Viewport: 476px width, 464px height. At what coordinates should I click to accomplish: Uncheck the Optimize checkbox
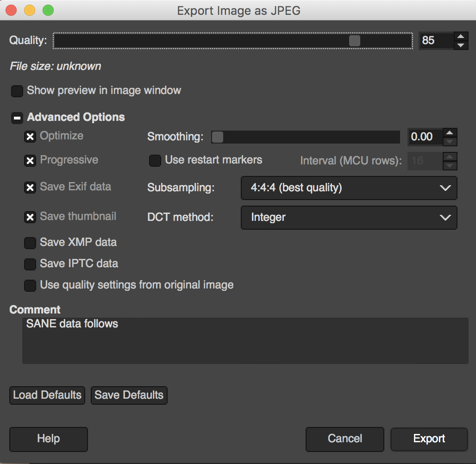tap(30, 137)
